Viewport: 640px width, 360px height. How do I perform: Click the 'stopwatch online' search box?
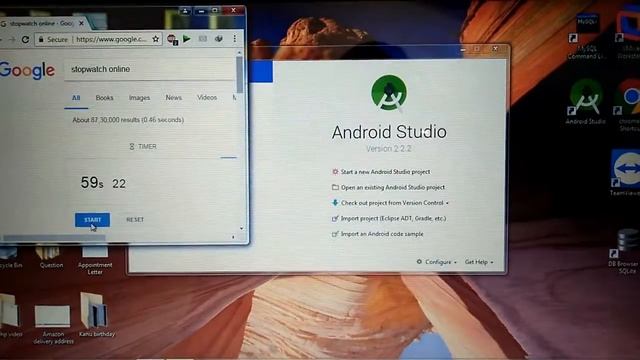pyautogui.click(x=149, y=69)
